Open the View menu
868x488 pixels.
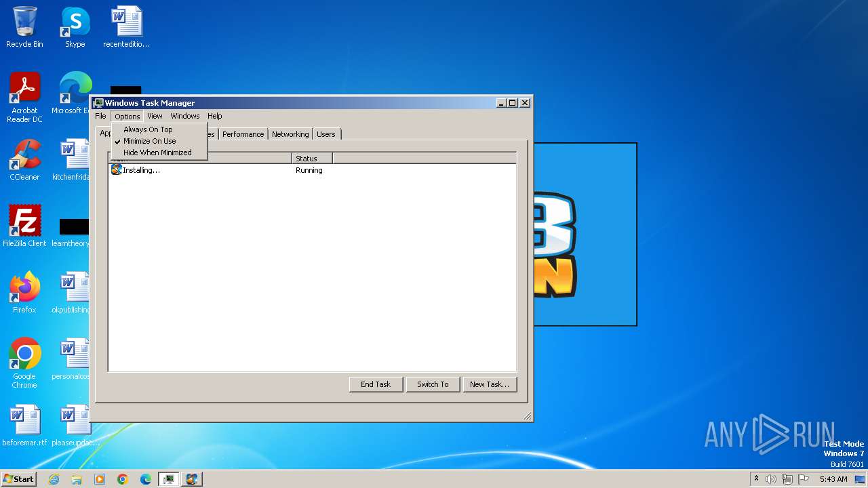coord(155,116)
